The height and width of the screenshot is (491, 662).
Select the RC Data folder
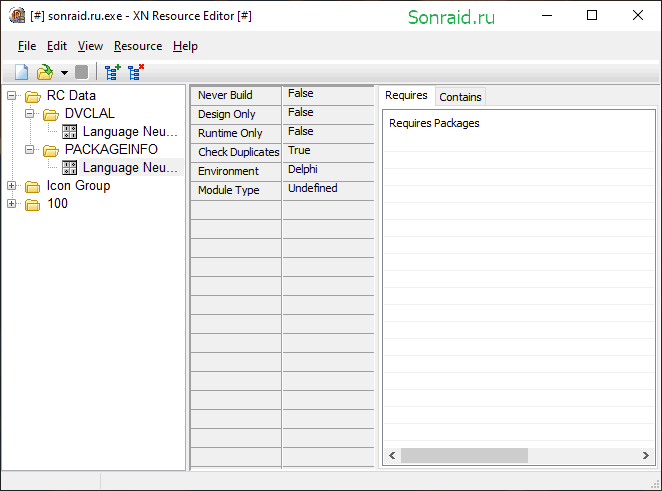[71, 96]
